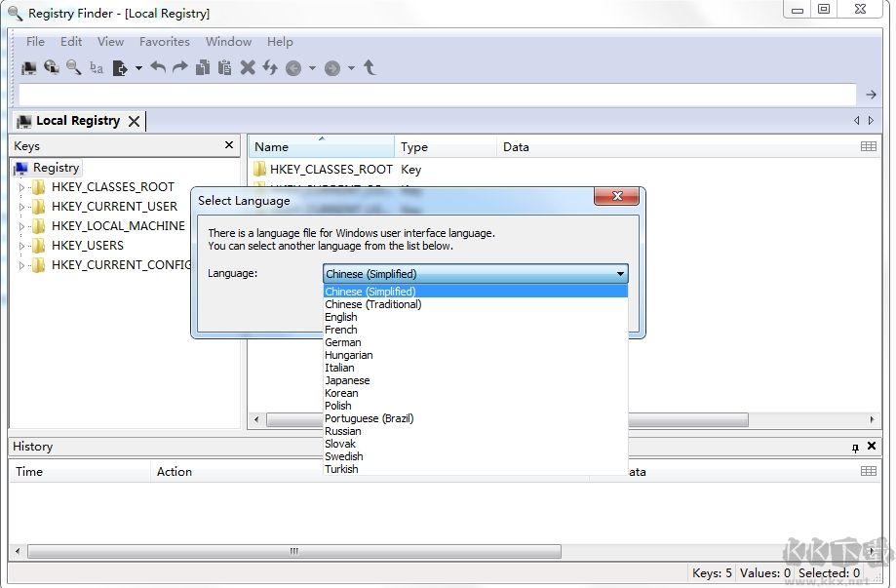896x588 pixels.
Task: Expand the HKEY_LOCAL_MACHINE tree node
Action: 23,225
